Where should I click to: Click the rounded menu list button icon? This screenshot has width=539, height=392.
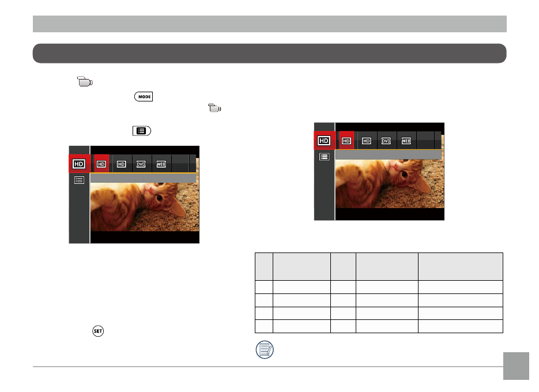point(142,131)
